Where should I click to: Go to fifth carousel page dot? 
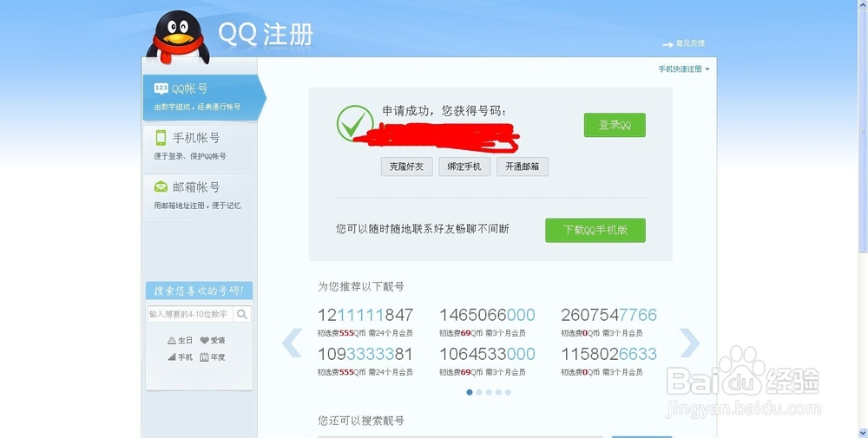pos(508,392)
